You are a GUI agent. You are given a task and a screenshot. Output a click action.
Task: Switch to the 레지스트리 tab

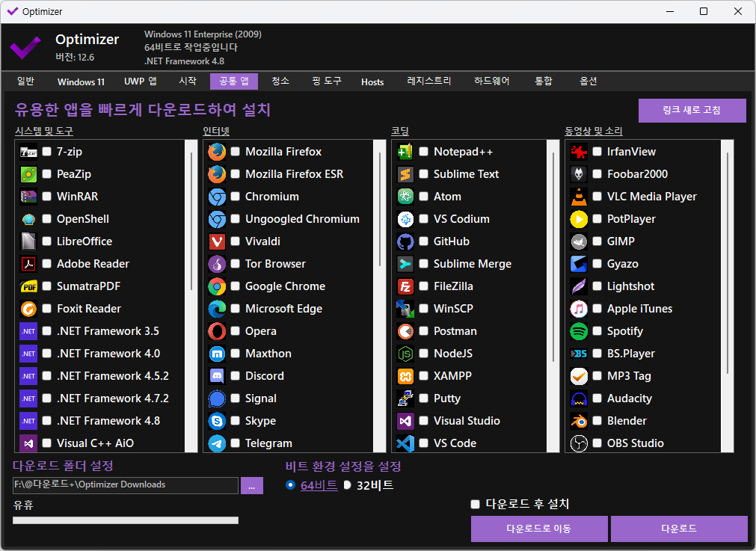pos(429,81)
